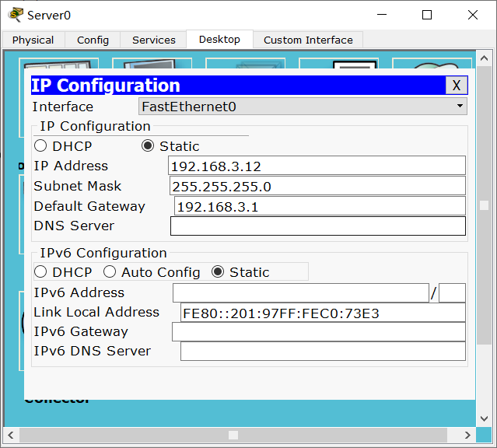497x448 pixels.
Task: Select the IPv6 DHCP radio button
Action: 40,271
